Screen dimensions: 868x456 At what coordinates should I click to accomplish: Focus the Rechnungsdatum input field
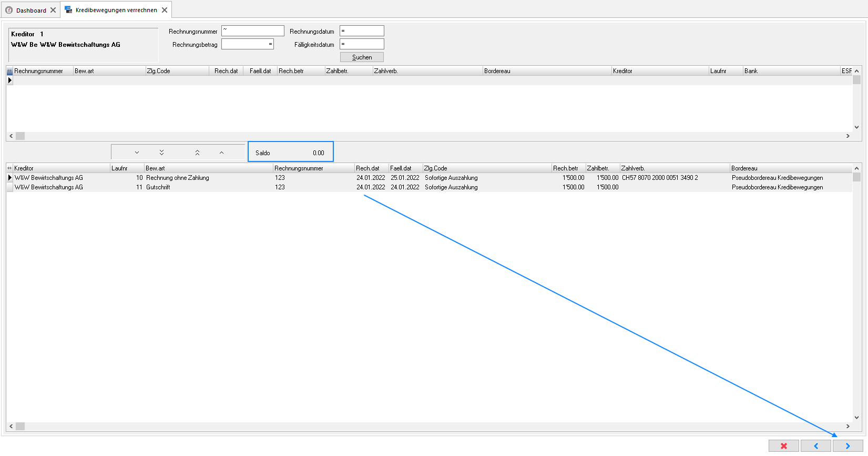[362, 31]
